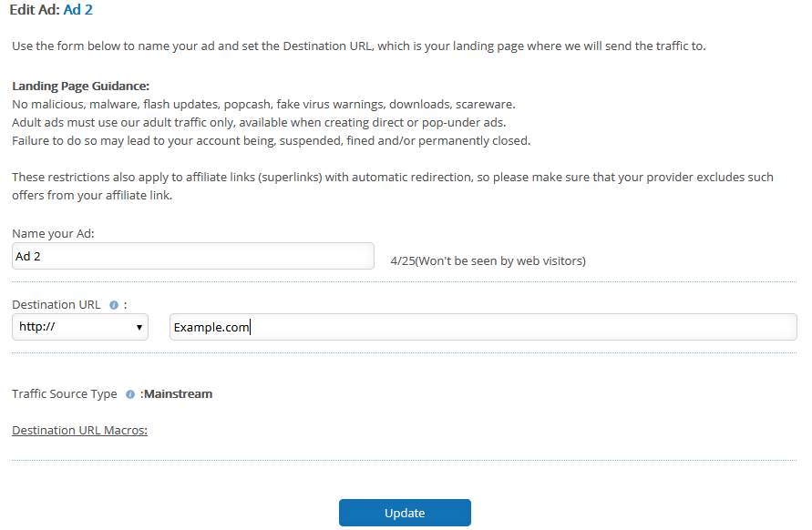The image size is (812, 530).
Task: Click the Name your Ad label
Action: [x=54, y=234]
